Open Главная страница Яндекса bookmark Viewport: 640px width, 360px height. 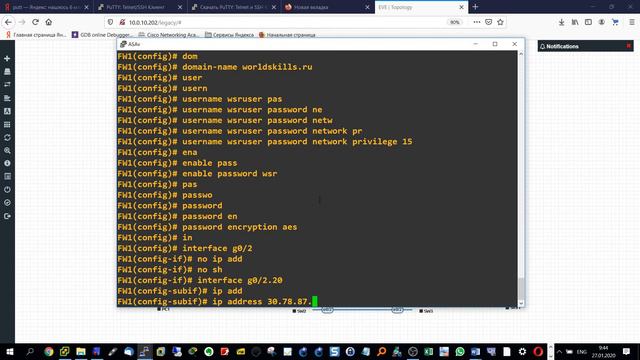coord(36,35)
